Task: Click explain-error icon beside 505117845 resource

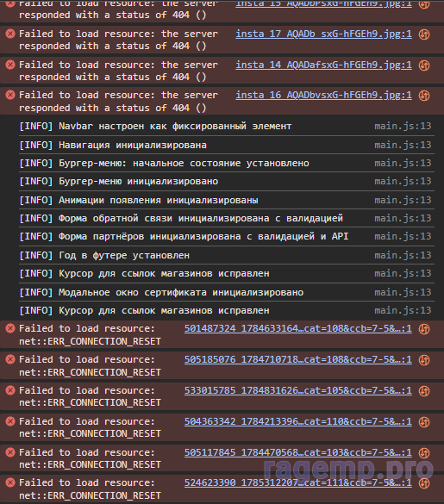Action: coord(424,453)
